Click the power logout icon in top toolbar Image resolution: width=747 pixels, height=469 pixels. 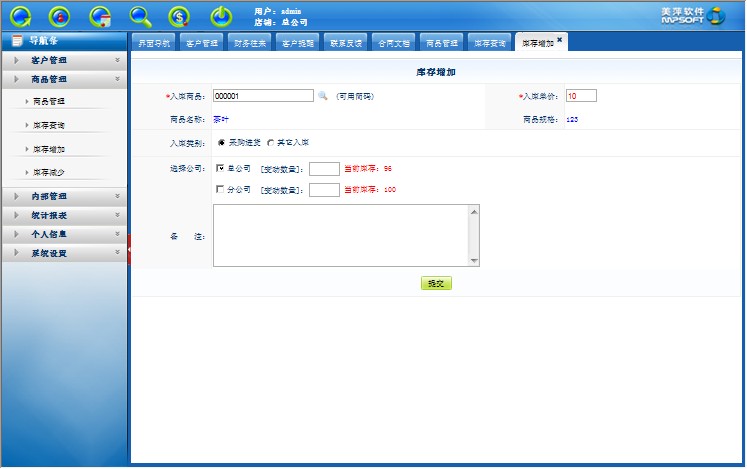[x=221, y=16]
